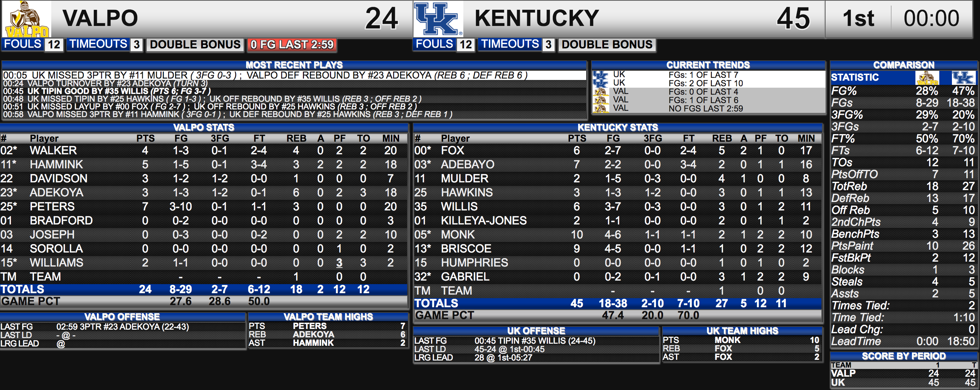Click the Valpo logo in Comparison header
This screenshot has height=390, width=980.
click(927, 78)
